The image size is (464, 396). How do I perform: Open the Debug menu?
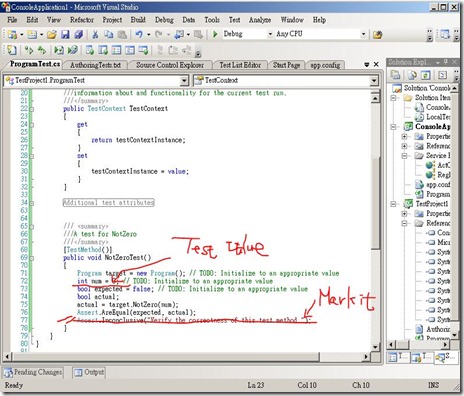164,20
